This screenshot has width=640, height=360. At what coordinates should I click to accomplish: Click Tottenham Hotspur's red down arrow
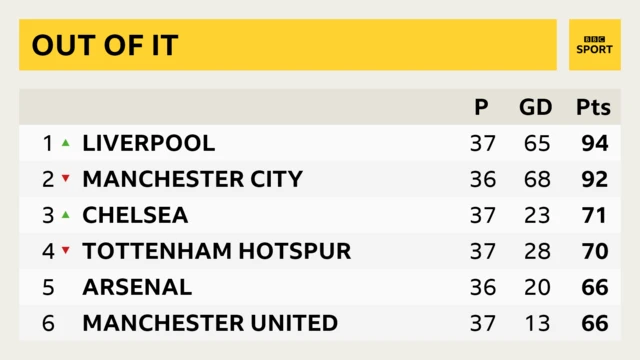pos(66,250)
